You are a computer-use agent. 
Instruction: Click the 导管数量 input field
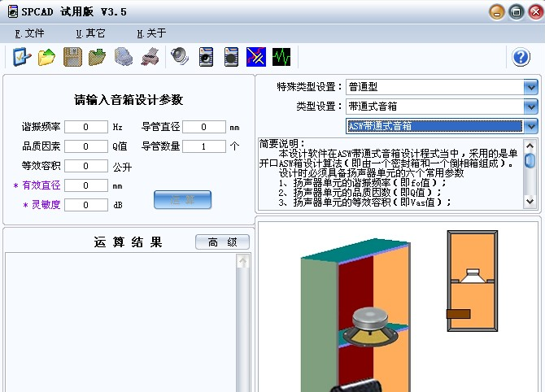(x=204, y=146)
